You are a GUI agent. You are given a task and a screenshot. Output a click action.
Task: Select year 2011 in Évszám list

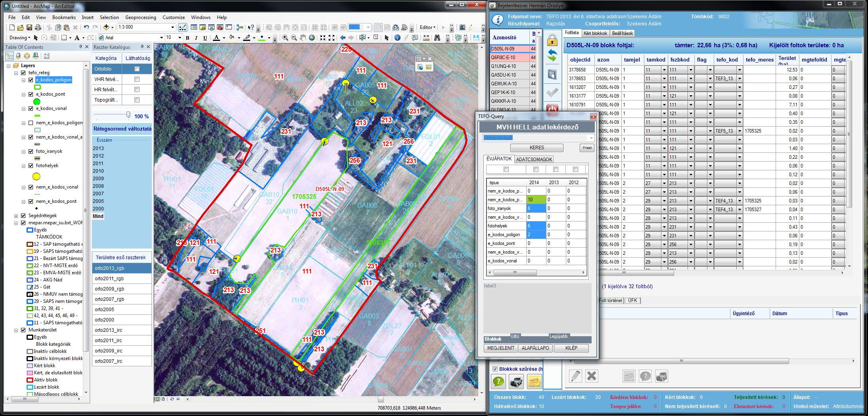coord(98,163)
